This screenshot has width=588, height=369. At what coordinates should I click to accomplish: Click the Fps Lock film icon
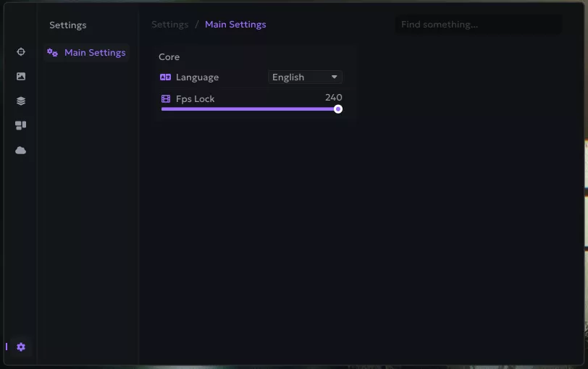click(166, 99)
